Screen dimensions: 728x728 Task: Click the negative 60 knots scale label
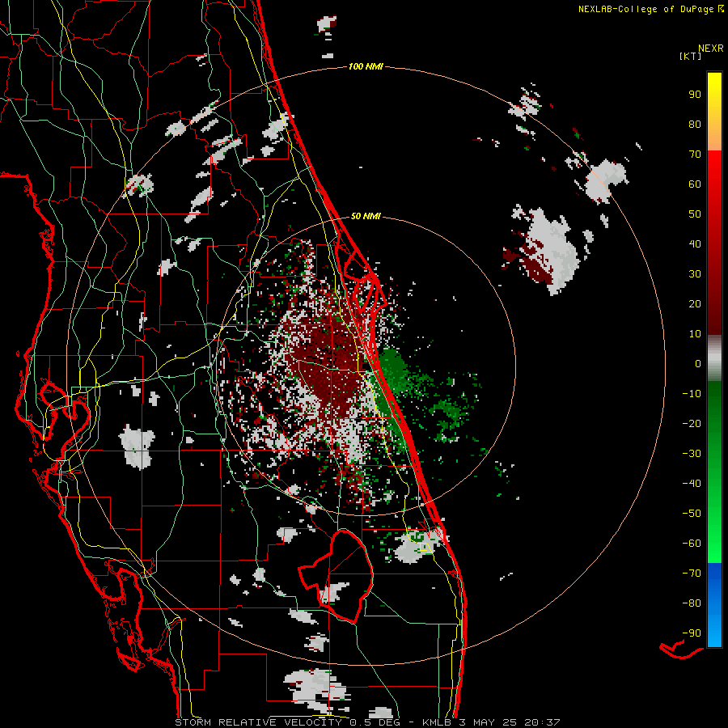pos(692,544)
